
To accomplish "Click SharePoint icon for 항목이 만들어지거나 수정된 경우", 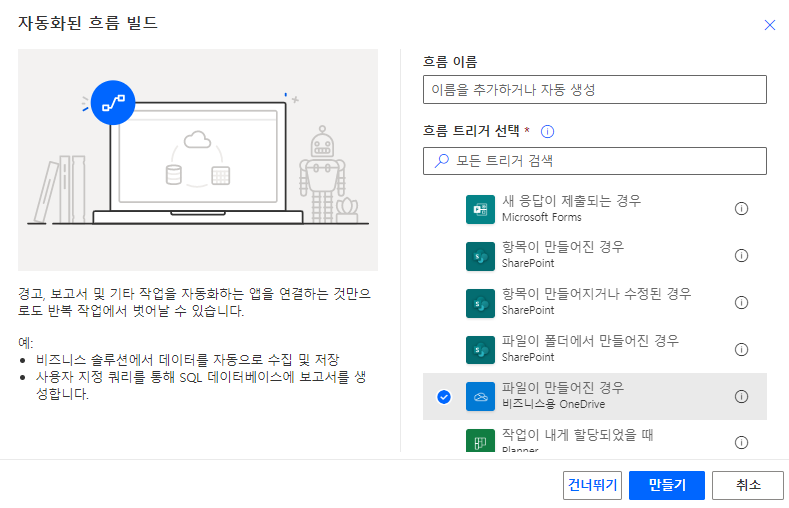I will 480,303.
